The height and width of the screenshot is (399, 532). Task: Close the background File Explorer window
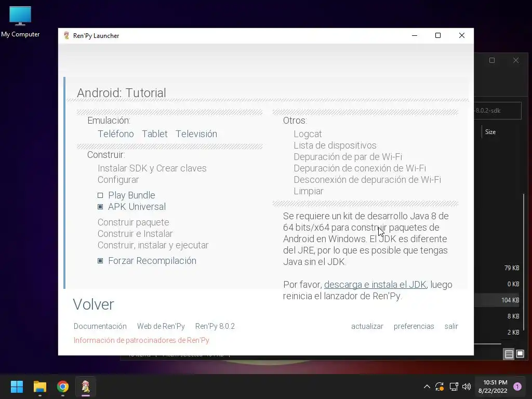click(516, 60)
